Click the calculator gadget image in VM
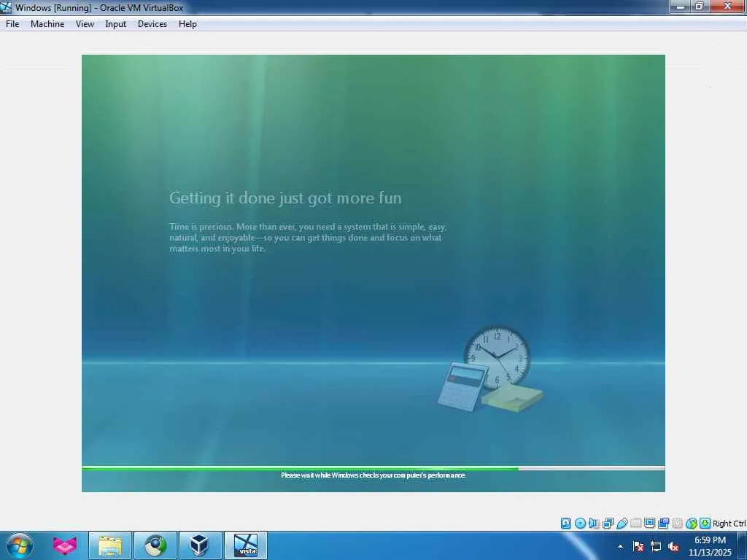Viewport: 747px width, 560px height. [462, 386]
